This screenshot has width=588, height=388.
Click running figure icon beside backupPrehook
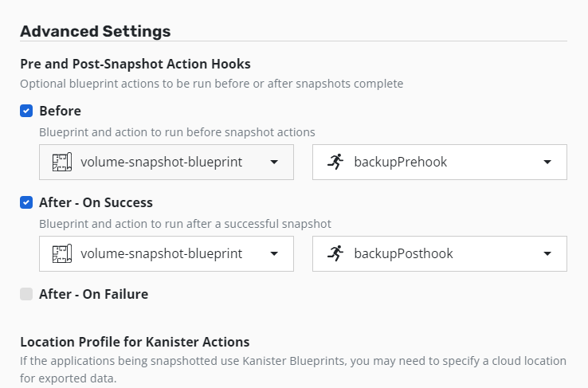coord(335,162)
